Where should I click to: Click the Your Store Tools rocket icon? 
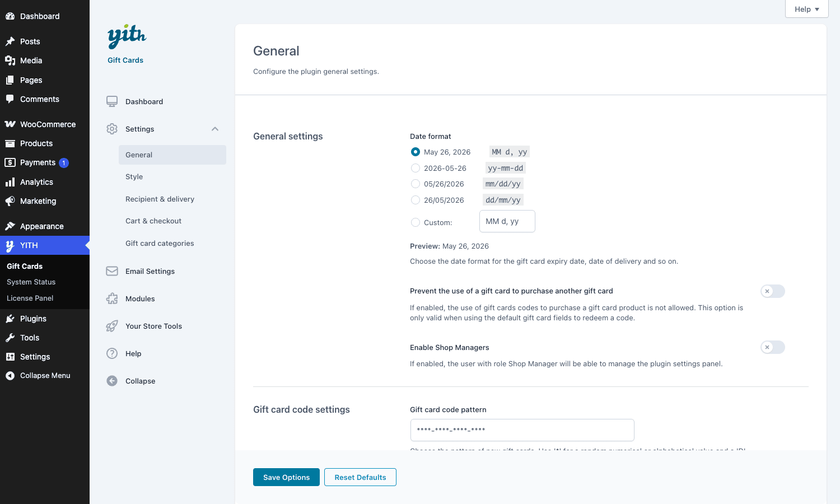(112, 326)
